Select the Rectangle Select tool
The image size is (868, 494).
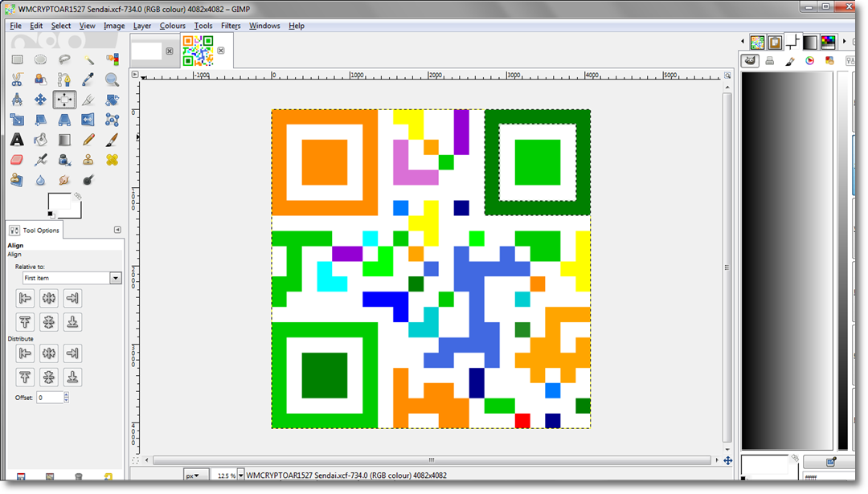[17, 59]
